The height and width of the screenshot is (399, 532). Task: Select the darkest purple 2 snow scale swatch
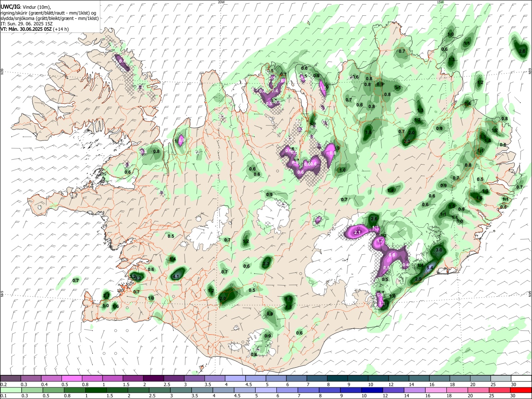[153, 378]
